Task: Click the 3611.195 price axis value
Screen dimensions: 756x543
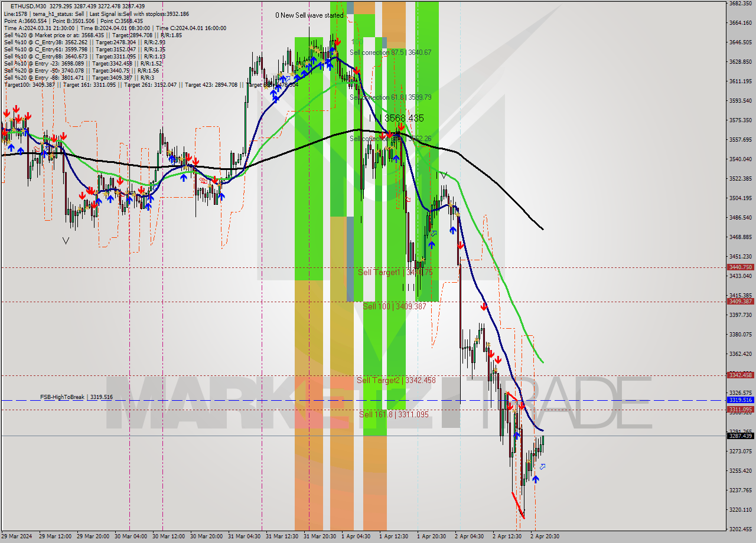Action: tap(741, 81)
